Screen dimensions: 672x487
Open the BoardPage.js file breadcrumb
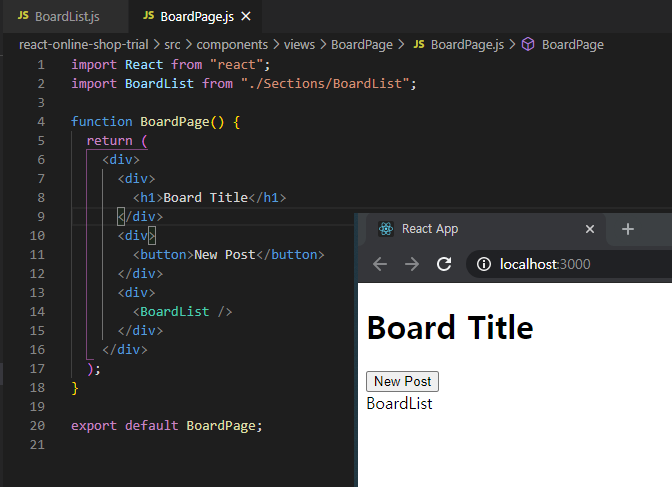(467, 45)
